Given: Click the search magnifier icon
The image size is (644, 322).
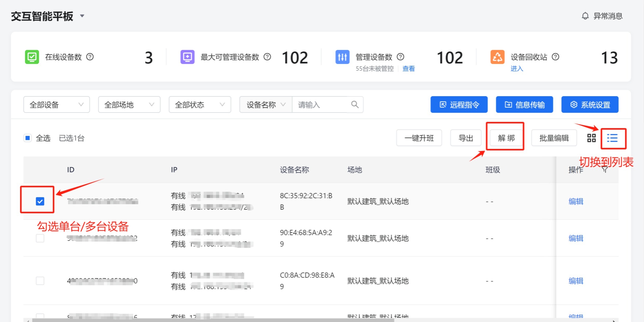Looking at the screenshot, I should pos(355,105).
